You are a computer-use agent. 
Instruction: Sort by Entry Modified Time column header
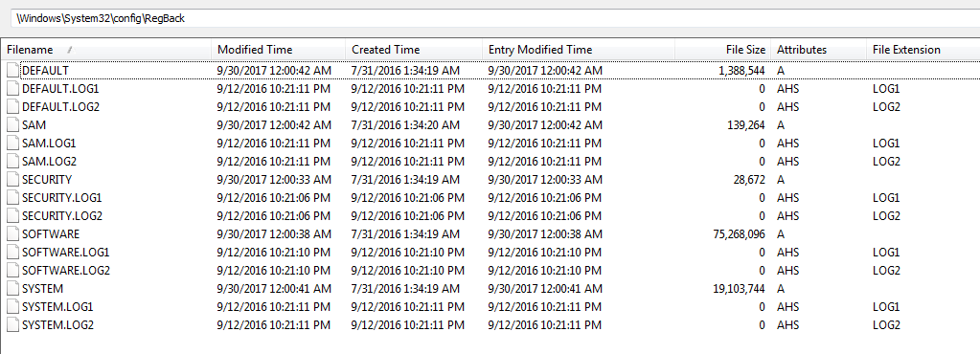pyautogui.click(x=579, y=50)
